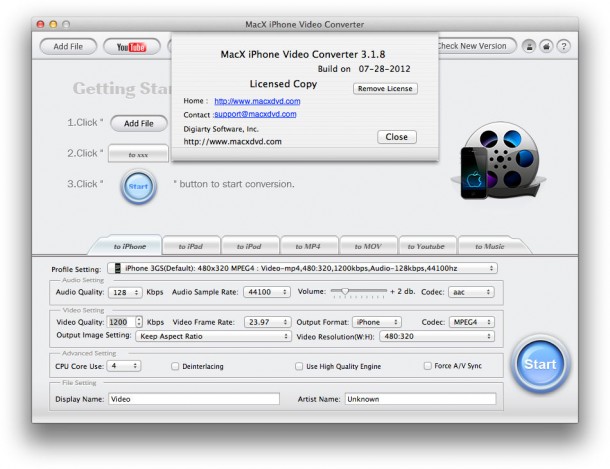The image size is (610, 469).
Task: Click the Remove License button
Action: point(385,89)
